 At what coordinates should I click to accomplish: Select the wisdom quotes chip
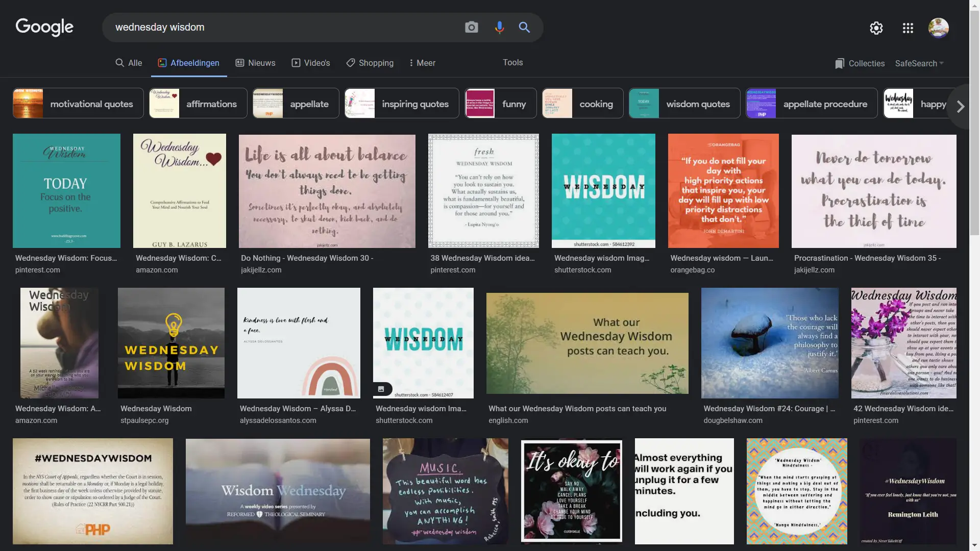(x=684, y=104)
